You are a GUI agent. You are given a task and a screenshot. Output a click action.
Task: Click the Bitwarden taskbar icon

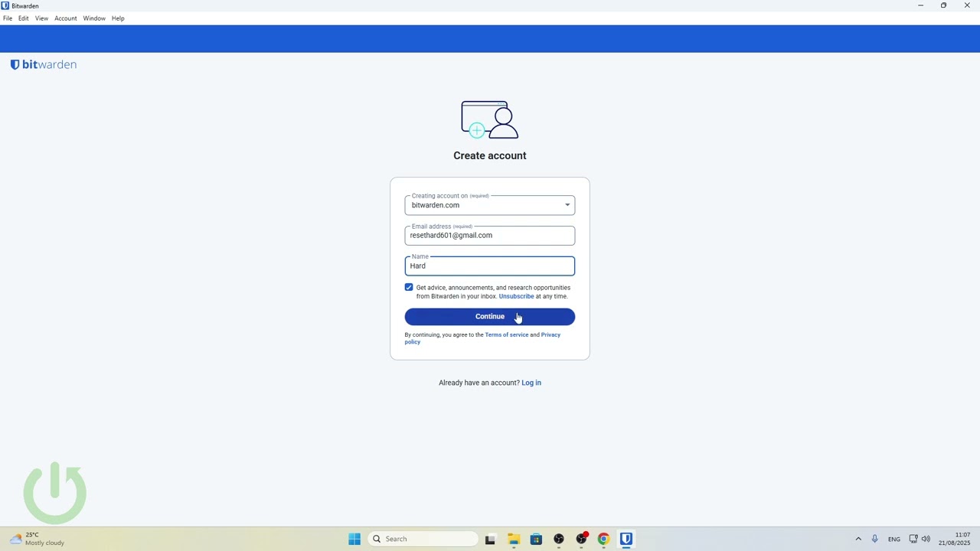tap(626, 539)
